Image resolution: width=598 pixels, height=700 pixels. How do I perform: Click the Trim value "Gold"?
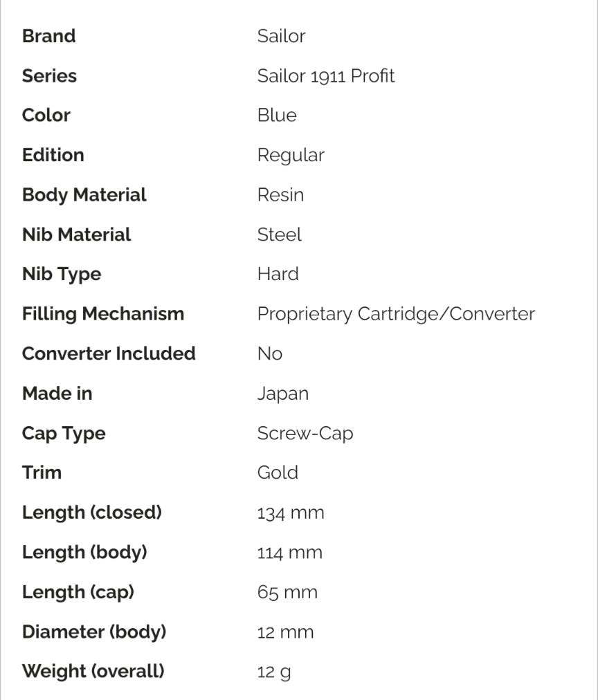click(x=278, y=472)
